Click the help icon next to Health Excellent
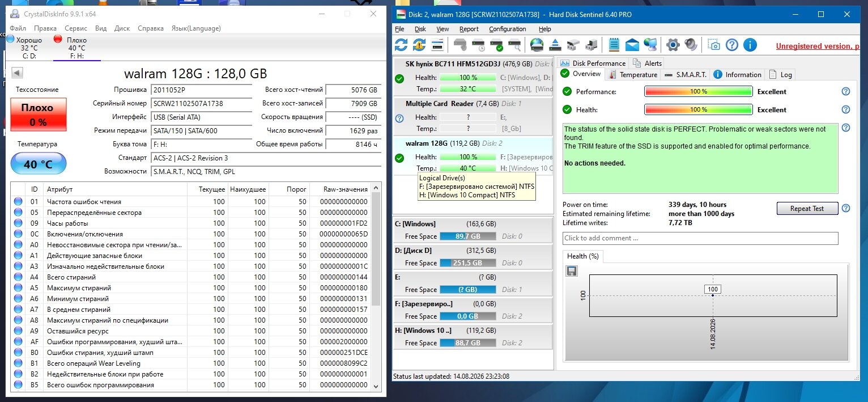The width and height of the screenshot is (868, 402). click(846, 109)
